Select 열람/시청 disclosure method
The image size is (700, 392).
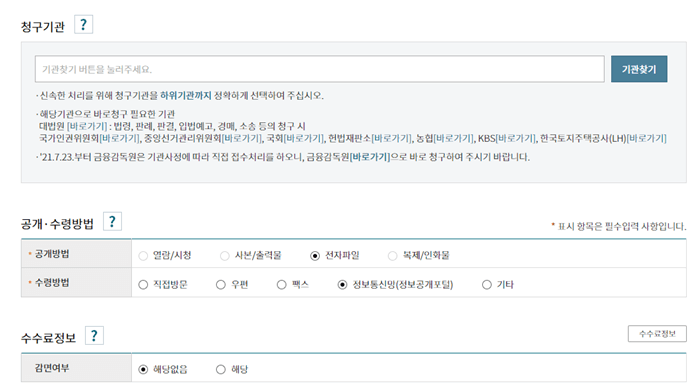coord(143,256)
